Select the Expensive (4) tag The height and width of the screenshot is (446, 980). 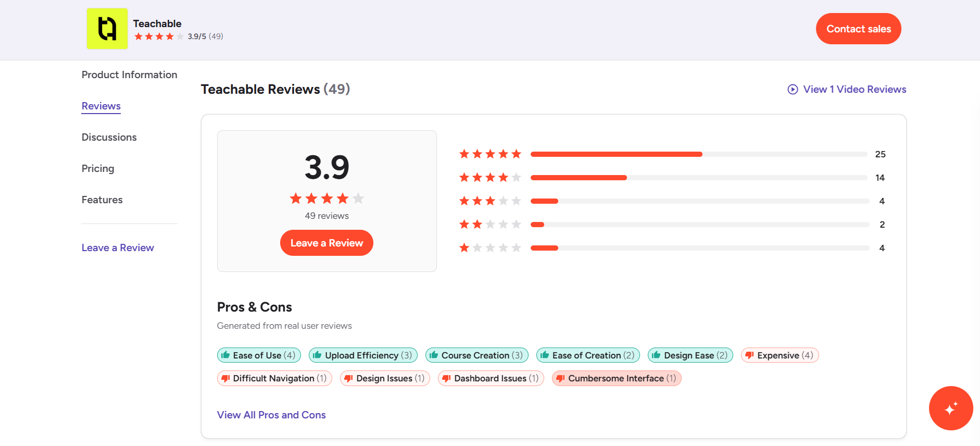click(780, 355)
